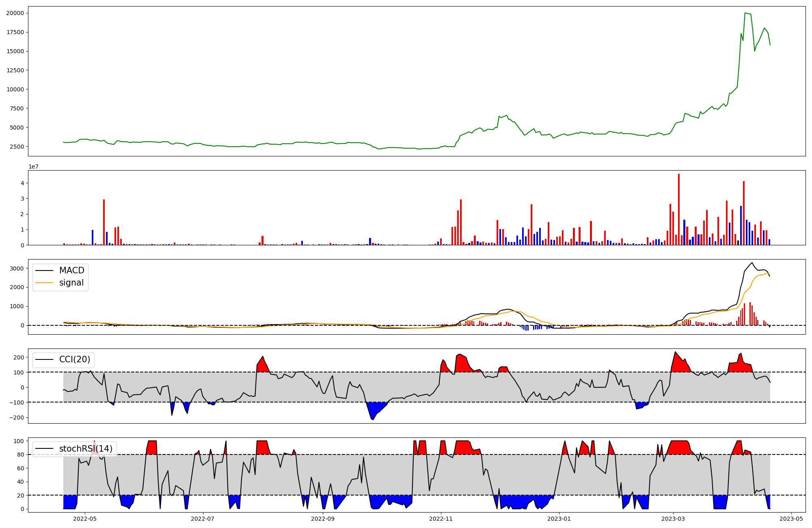Click the signal legend label
Screen dimensions: 812x528
click(x=71, y=283)
